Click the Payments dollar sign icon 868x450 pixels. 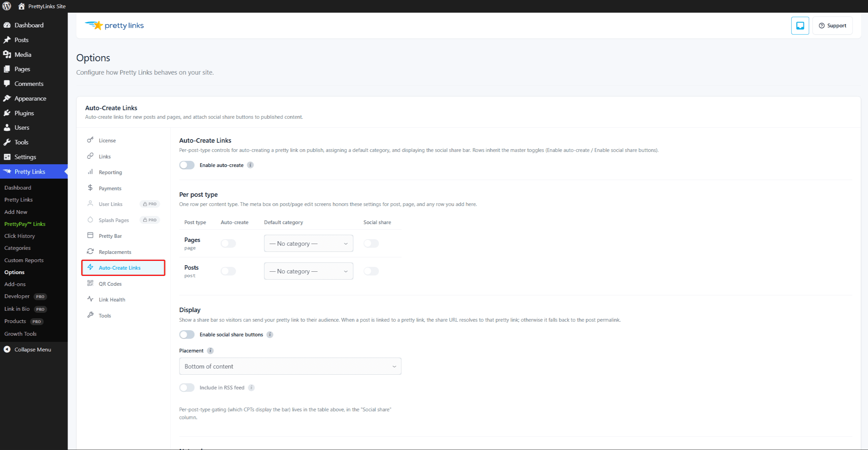click(90, 188)
